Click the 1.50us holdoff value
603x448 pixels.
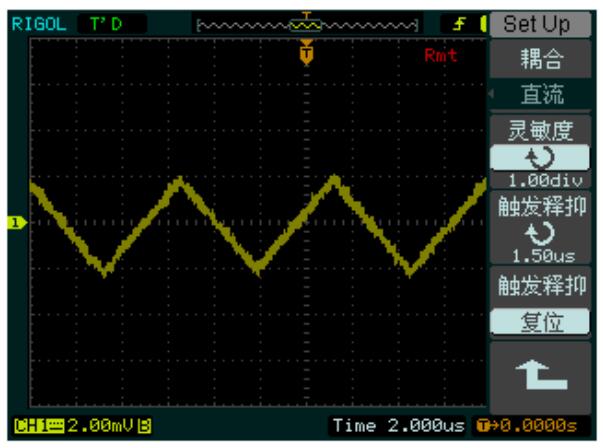[x=539, y=255]
